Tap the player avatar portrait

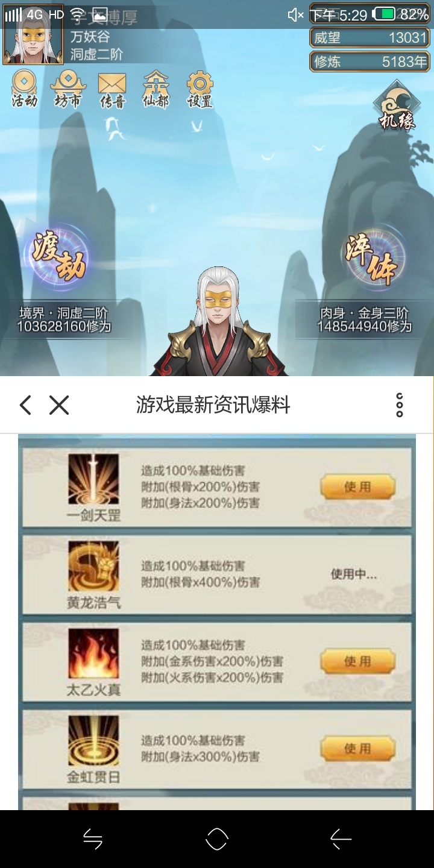click(33, 35)
